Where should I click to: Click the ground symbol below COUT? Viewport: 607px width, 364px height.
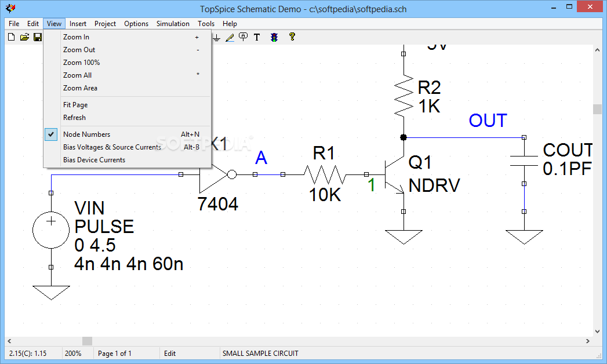pyautogui.click(x=524, y=237)
